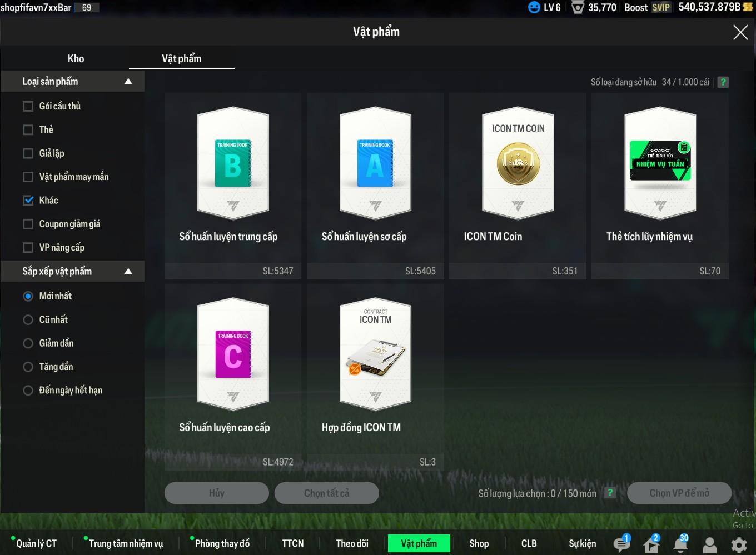Viewport: 756px width, 555px height.
Task: Click the blue smiley level icon
Action: tap(534, 7)
